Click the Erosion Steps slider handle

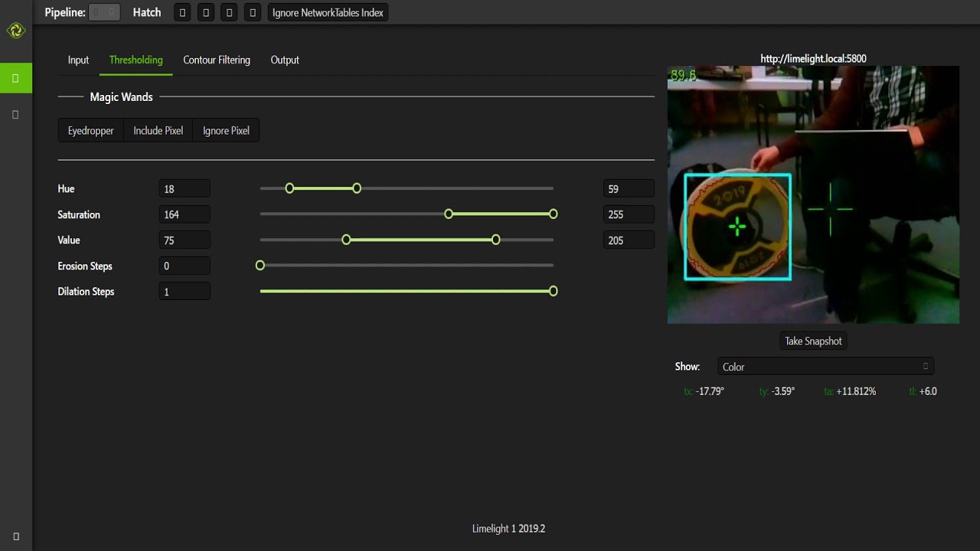coord(260,266)
